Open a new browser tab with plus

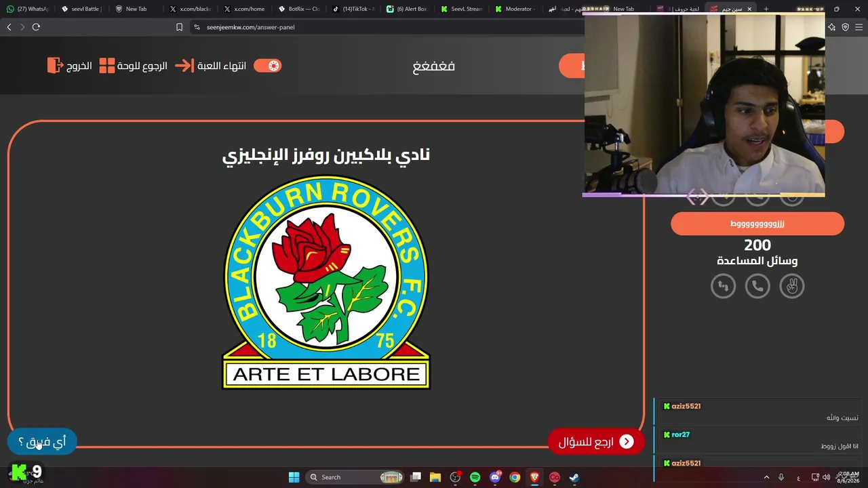(766, 9)
